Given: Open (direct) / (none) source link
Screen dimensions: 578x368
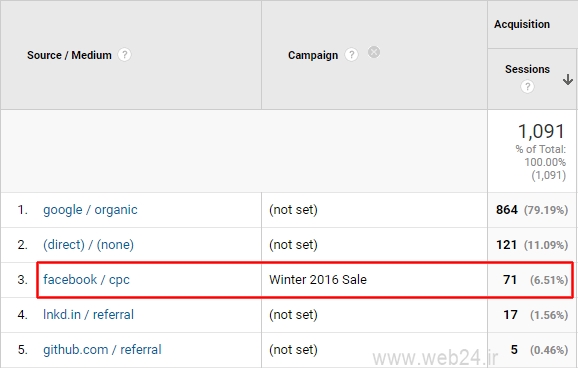Looking at the screenshot, I should click(x=88, y=245).
